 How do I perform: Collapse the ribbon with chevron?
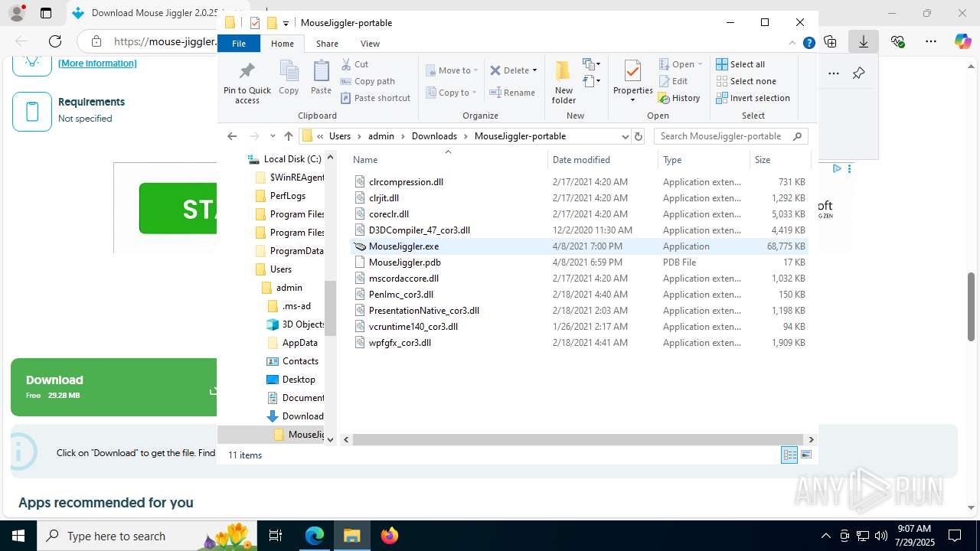[x=792, y=44]
